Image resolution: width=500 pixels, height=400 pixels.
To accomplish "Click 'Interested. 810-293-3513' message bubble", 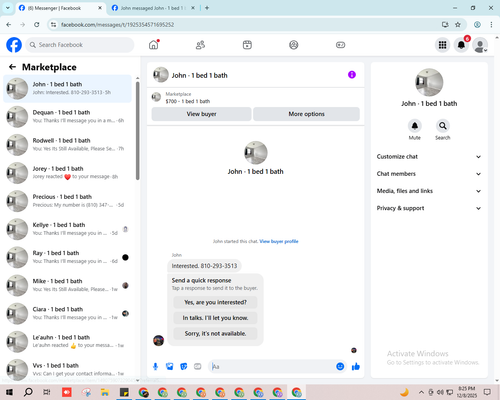I will [x=204, y=266].
